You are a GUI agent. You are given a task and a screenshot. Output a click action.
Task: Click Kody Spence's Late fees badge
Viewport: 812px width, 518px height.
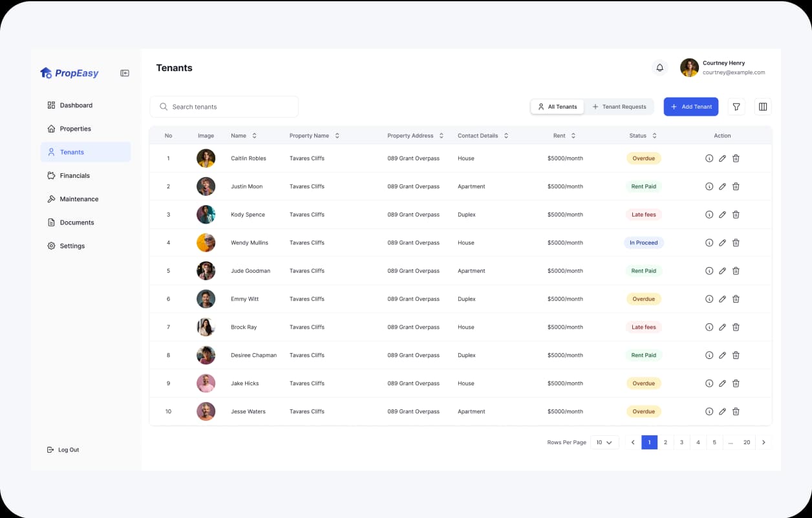[x=644, y=215]
